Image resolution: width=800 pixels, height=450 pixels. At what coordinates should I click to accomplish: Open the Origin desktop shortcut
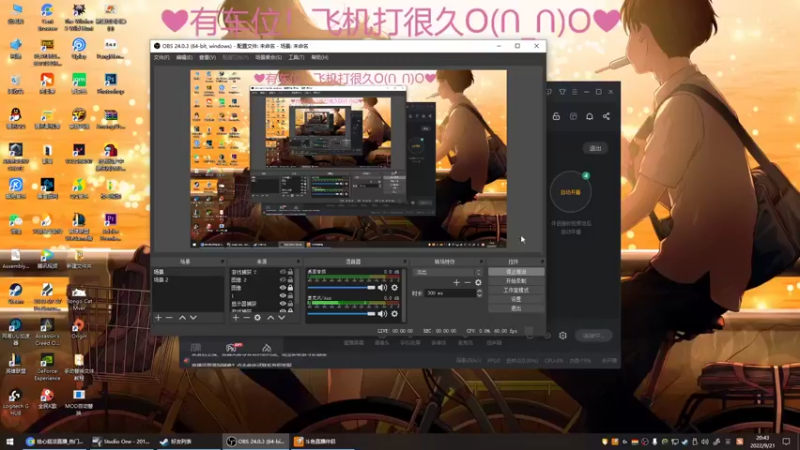click(79, 329)
